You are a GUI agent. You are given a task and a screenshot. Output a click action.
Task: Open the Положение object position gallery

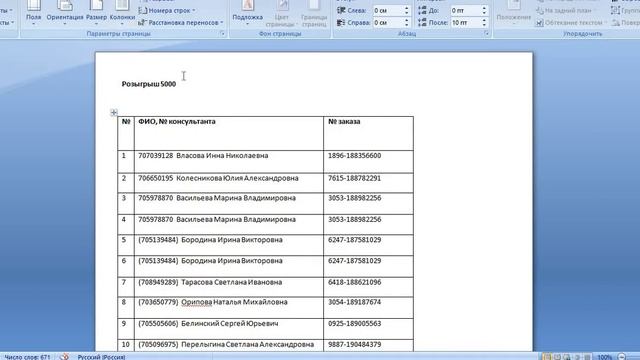pyautogui.click(x=514, y=12)
